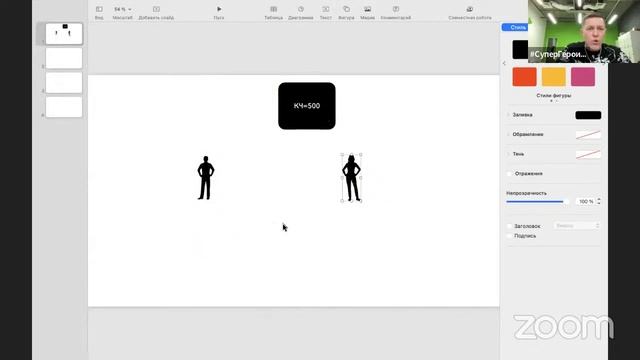Expand the Заливка fill section
The width and height of the screenshot is (640, 360).
coord(508,115)
